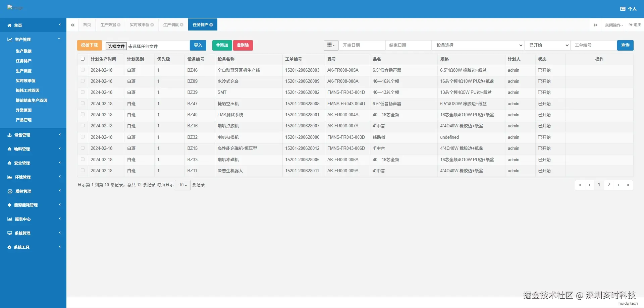Viewport: 644px width, 308px height.
Task: Go to page 2
Action: (x=609, y=185)
